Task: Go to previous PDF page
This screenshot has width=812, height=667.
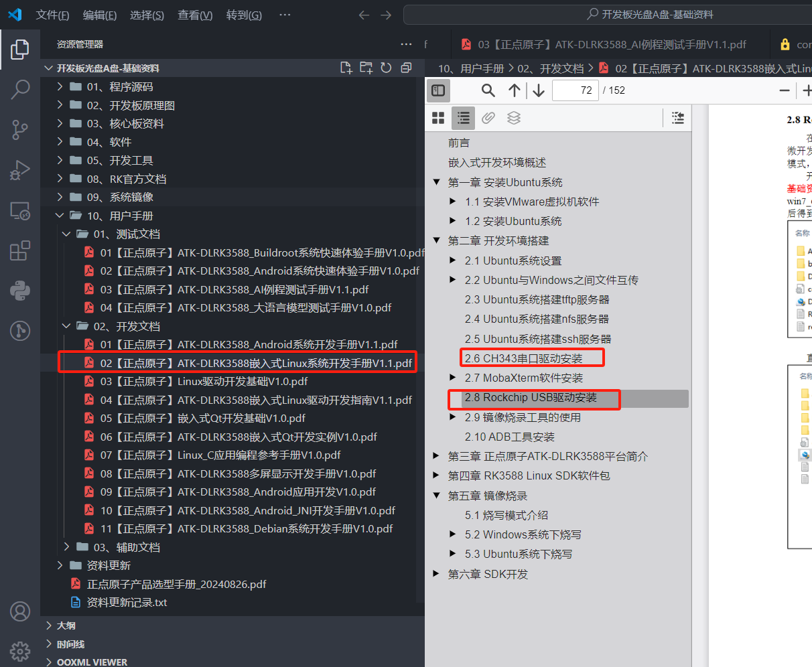Action: pos(514,90)
